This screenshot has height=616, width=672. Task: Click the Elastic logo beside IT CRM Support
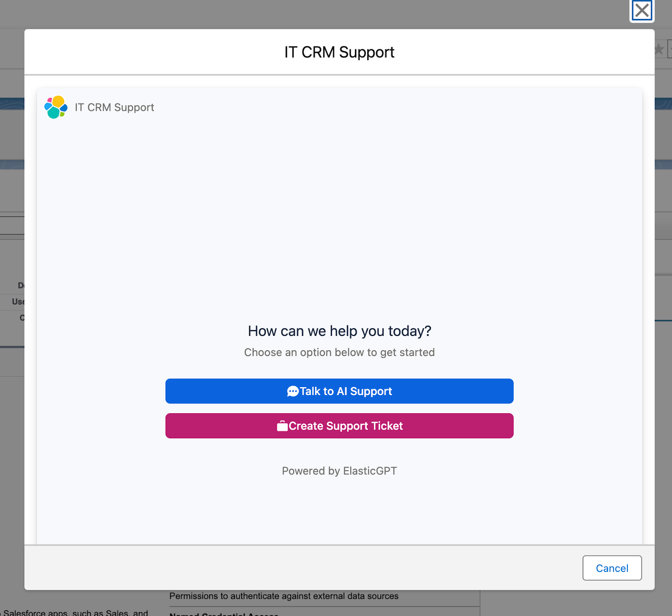pyautogui.click(x=55, y=107)
